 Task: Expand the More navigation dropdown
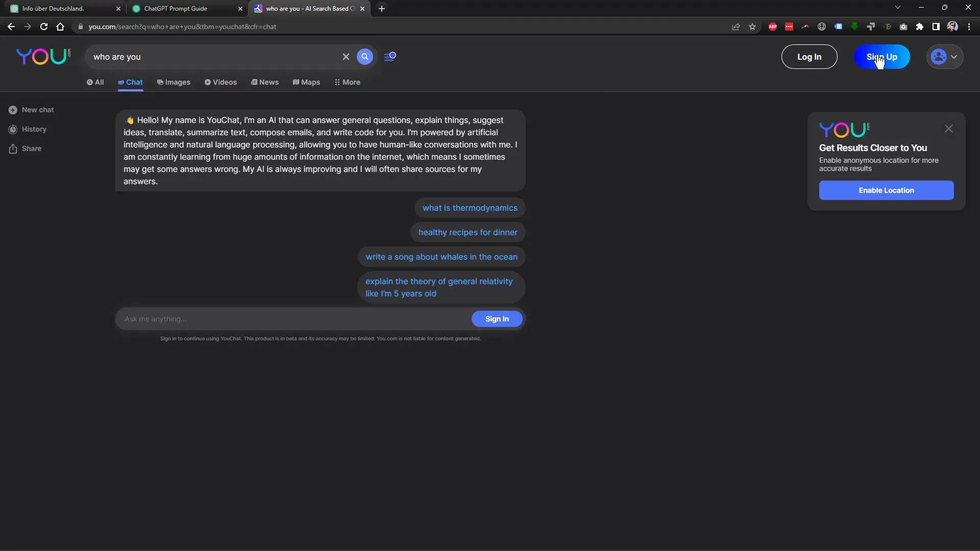(347, 82)
